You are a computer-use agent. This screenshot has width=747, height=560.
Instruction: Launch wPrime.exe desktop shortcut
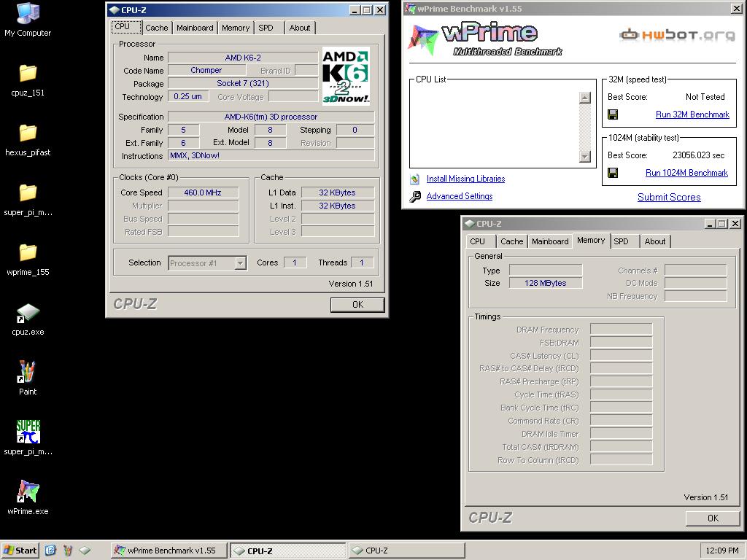28,498
